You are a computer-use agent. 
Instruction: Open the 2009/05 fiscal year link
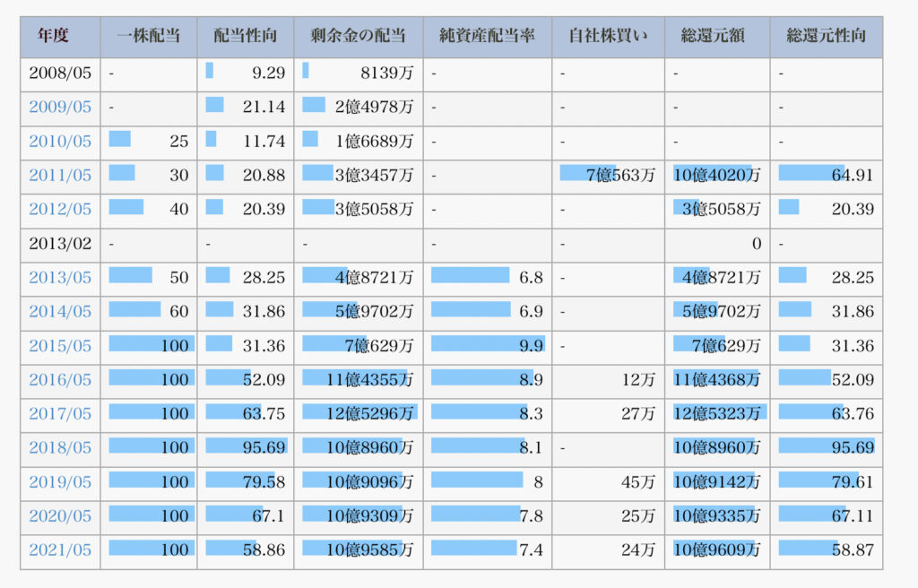click(60, 107)
